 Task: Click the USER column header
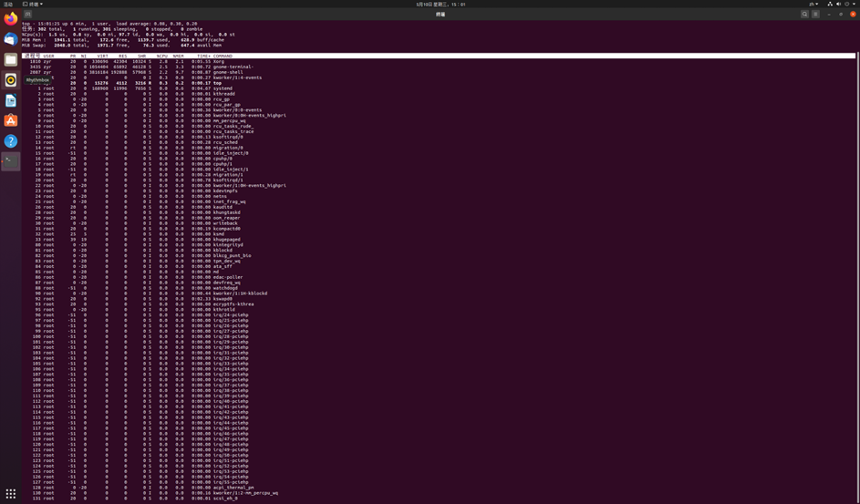[48, 56]
